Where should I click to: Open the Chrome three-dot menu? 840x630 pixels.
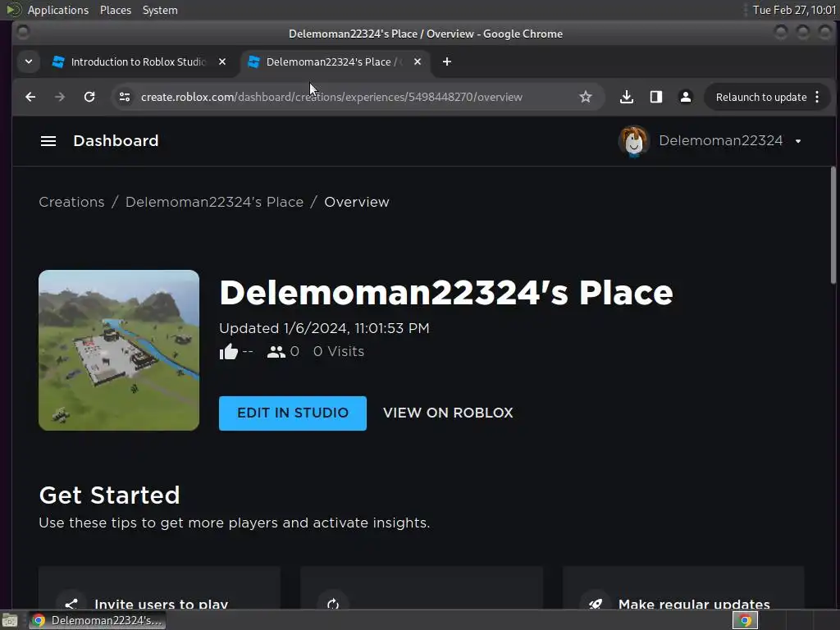(817, 97)
